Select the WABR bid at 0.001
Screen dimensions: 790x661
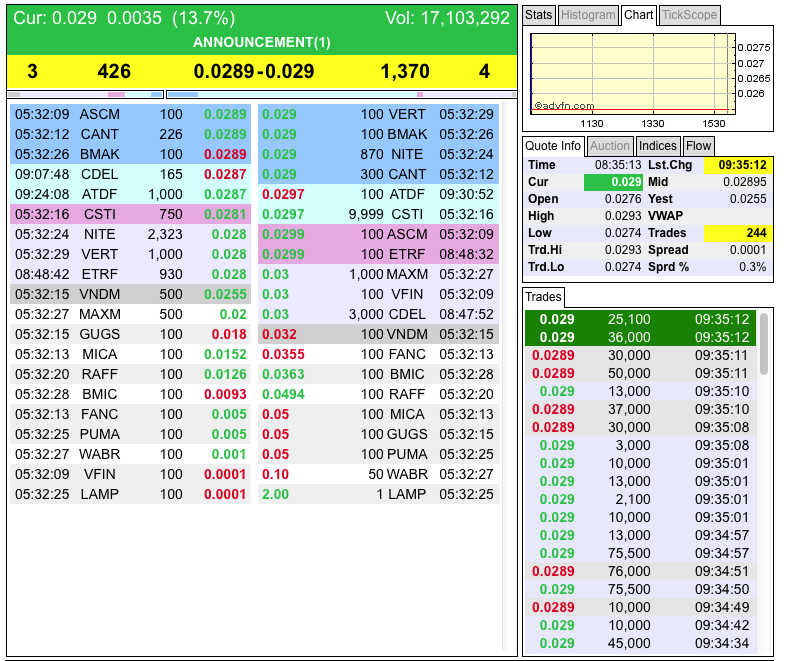click(x=130, y=454)
